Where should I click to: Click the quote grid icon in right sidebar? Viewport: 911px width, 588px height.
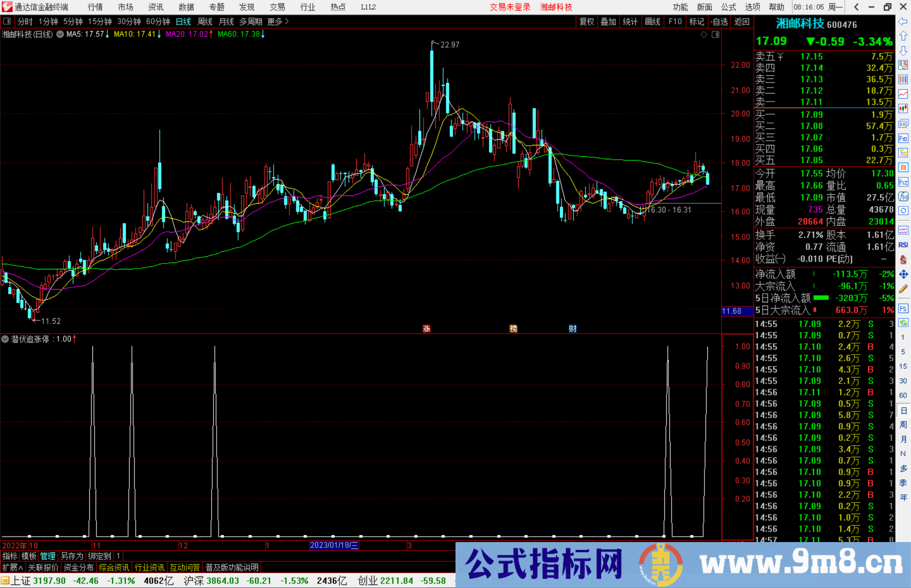coord(903,78)
